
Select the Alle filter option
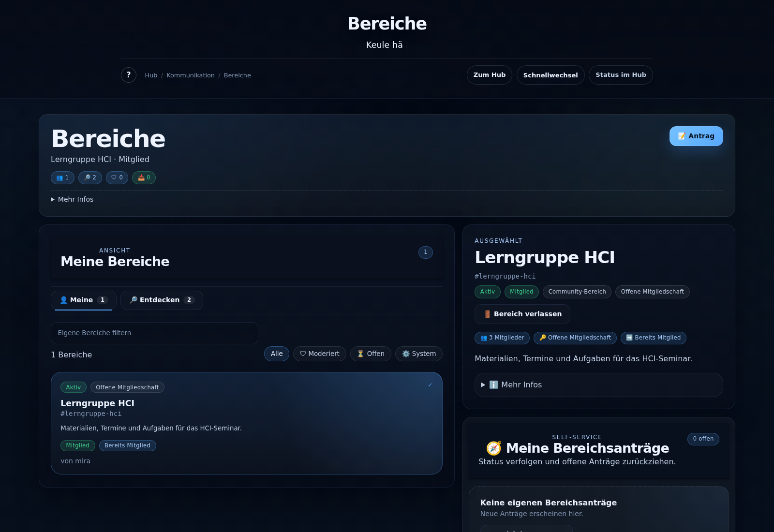pyautogui.click(x=276, y=354)
